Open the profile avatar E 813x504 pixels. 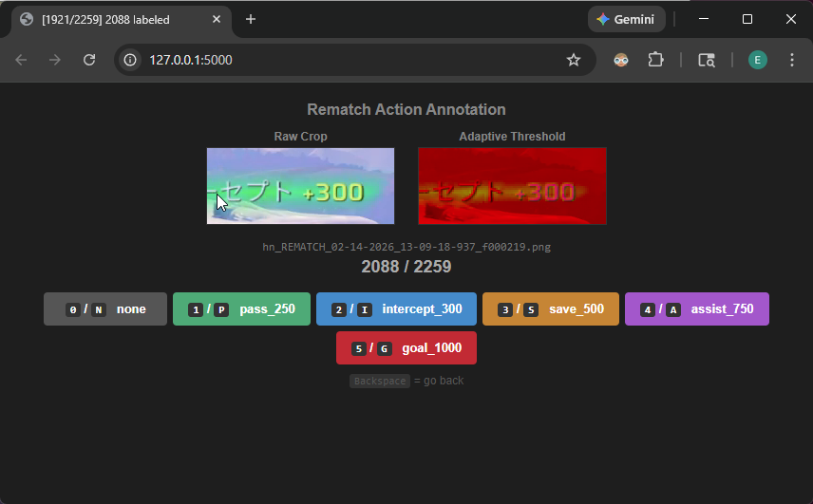tap(758, 60)
